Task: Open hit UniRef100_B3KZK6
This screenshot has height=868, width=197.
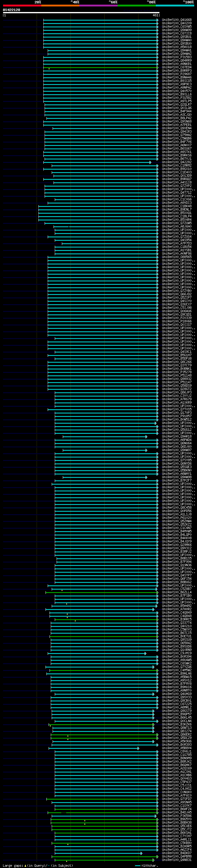Action: [177, 724]
